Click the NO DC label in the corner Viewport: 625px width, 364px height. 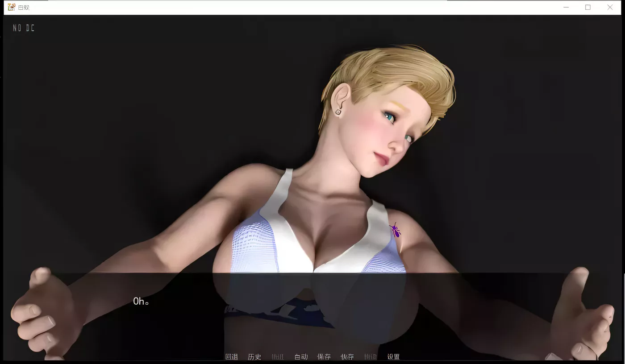coord(24,28)
